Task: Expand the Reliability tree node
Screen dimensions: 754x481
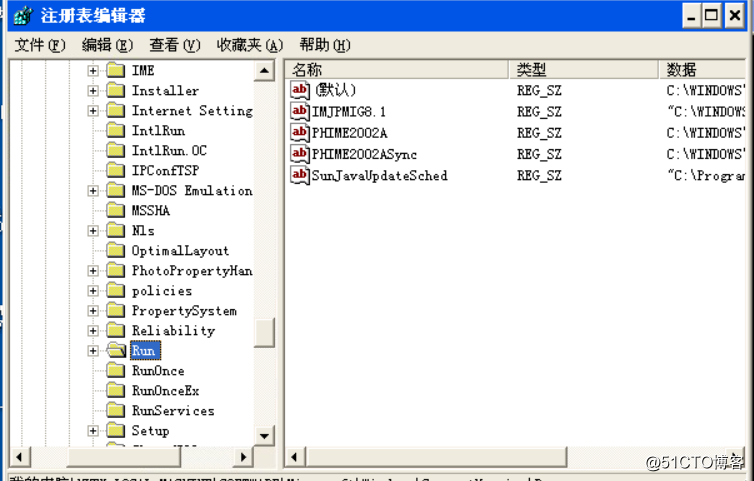Action: coord(93,331)
